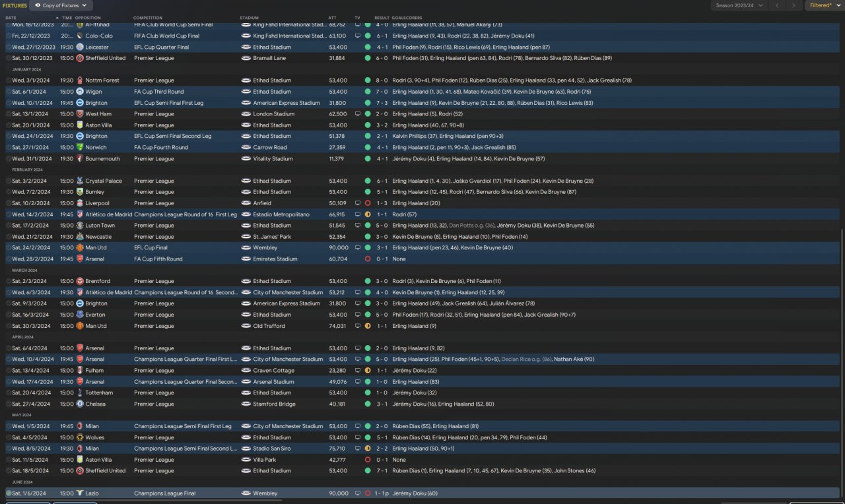Click the Lazio club badge
This screenshot has width=845, height=504.
tap(79, 493)
